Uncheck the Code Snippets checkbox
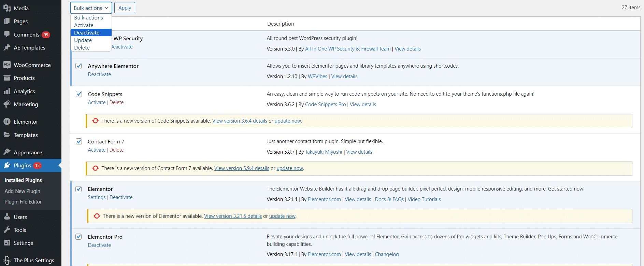This screenshot has width=644, height=266. pos(79,94)
